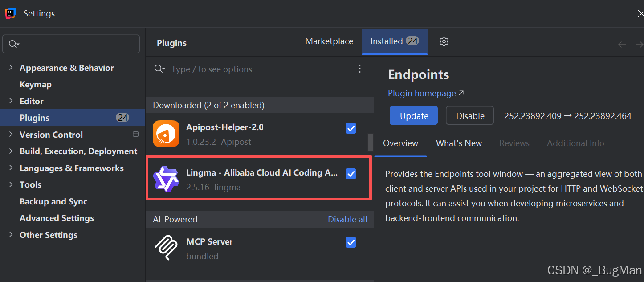Click the Plugins panel heading
Image resolution: width=644 pixels, height=282 pixels.
click(x=171, y=43)
